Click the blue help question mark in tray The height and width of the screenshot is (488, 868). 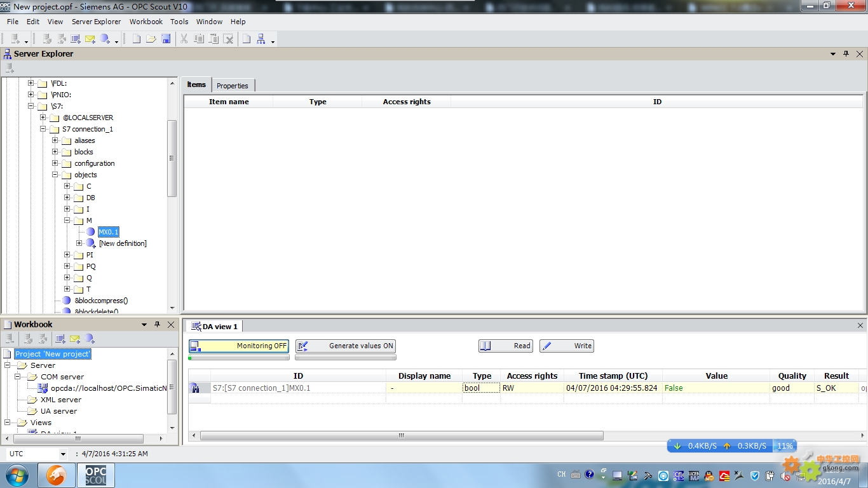[589, 474]
